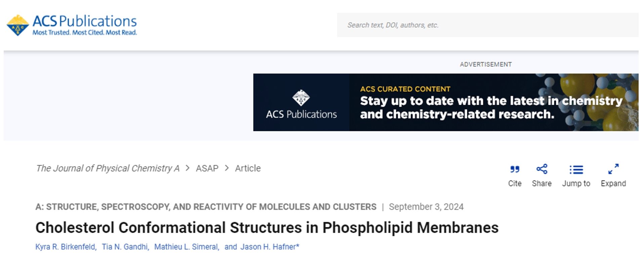Focus the Search text, DOI, authors field
The width and height of the screenshot is (644, 269).
coord(487,25)
